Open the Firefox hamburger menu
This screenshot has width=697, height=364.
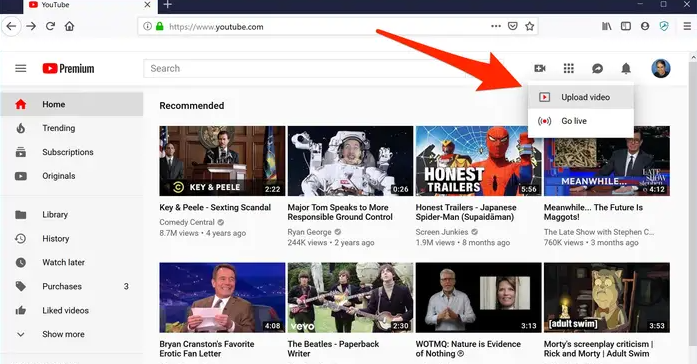tap(687, 26)
